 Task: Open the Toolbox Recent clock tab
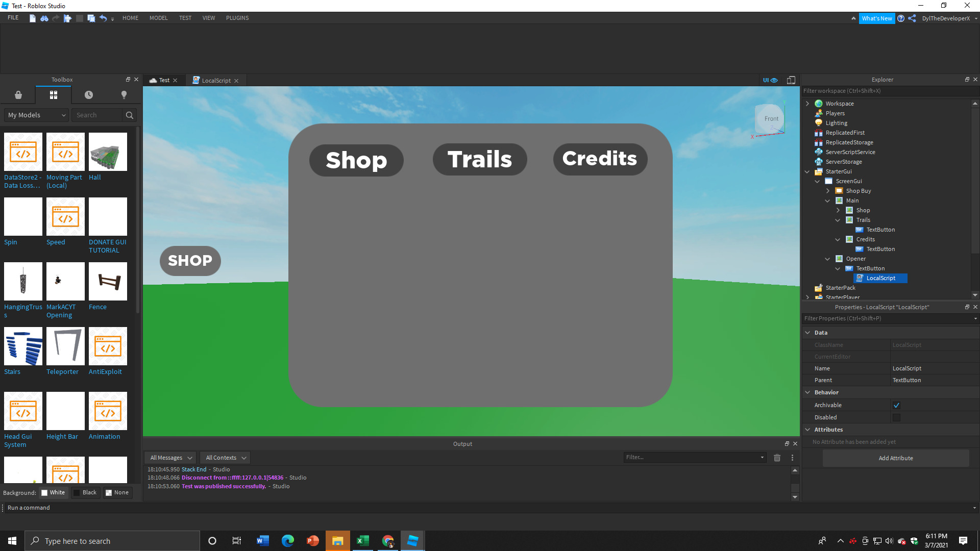88,95
